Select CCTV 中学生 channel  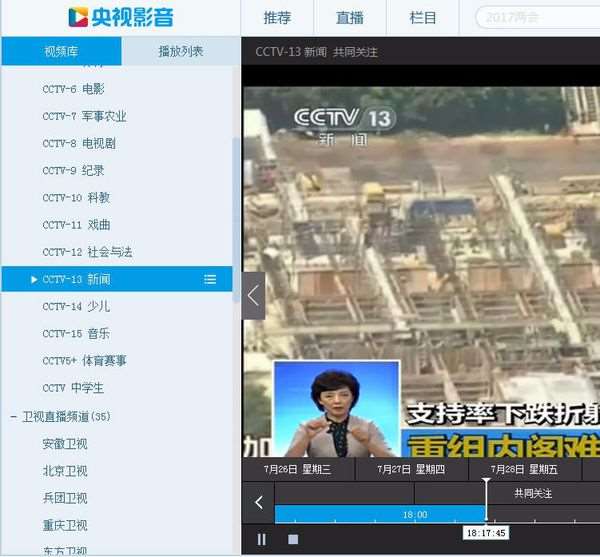point(73,388)
